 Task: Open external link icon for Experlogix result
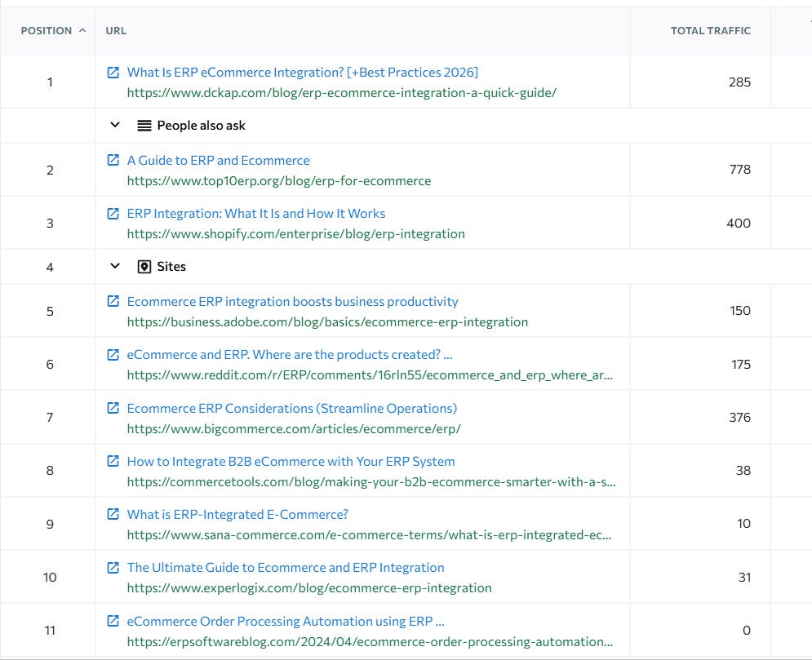[113, 567]
